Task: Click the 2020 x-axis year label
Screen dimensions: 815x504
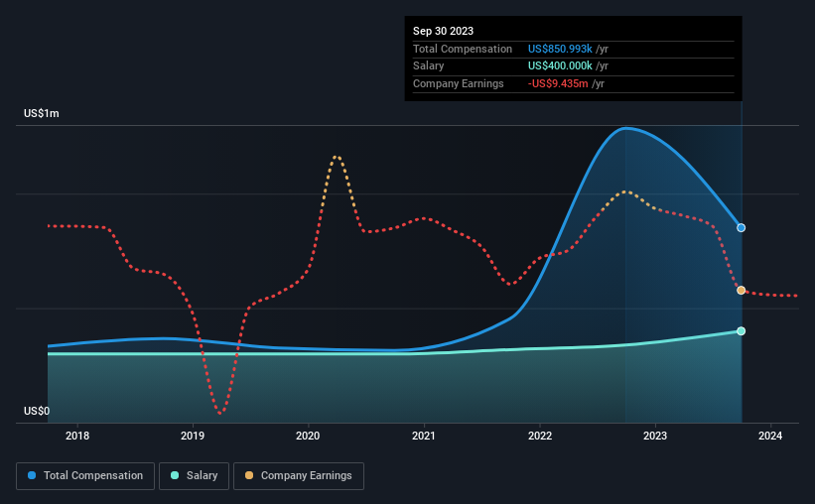Action: pos(308,436)
